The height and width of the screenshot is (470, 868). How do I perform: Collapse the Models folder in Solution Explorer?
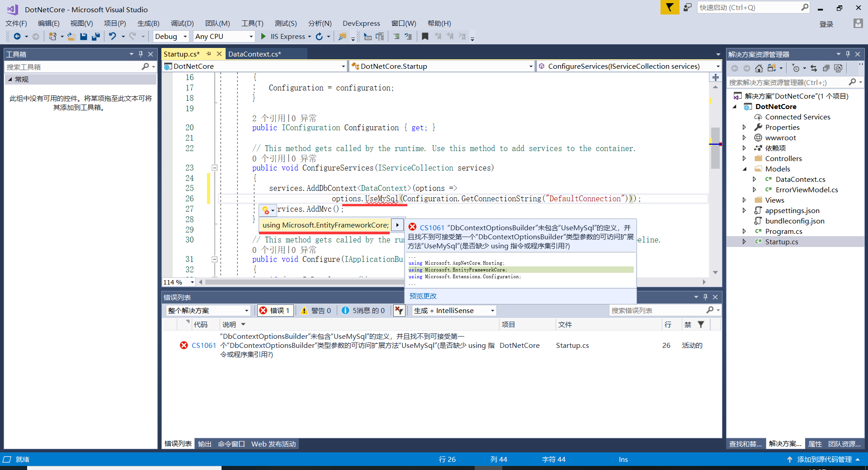point(744,169)
